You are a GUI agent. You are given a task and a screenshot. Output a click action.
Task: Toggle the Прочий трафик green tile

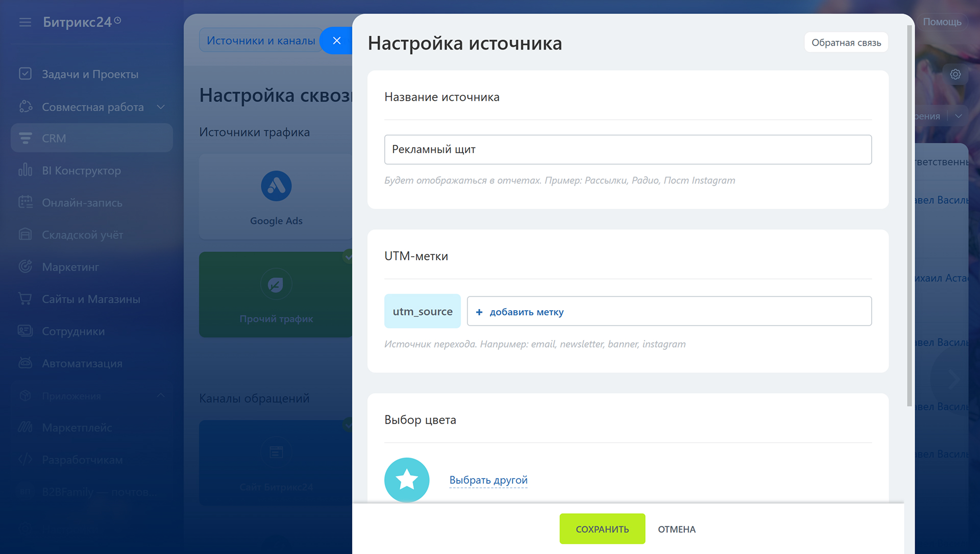276,294
